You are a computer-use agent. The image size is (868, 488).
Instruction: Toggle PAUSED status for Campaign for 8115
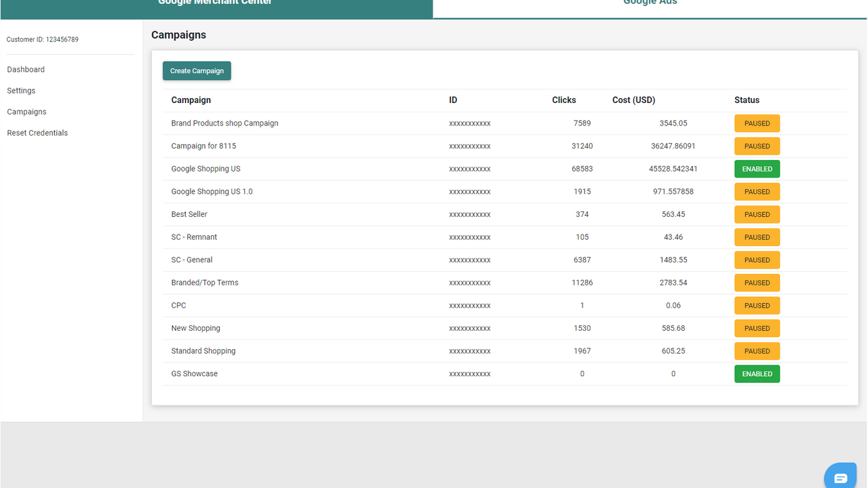click(757, 146)
